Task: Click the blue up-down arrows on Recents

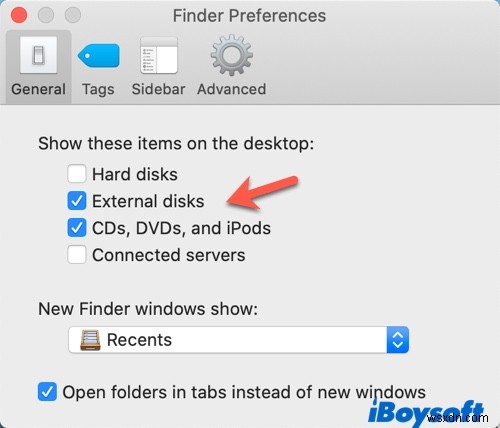Action: [398, 340]
